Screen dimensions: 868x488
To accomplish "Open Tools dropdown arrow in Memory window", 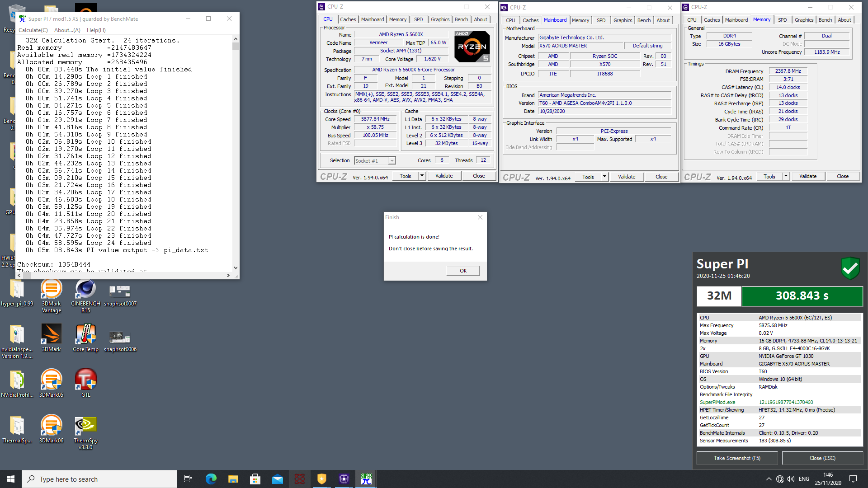I will click(786, 176).
